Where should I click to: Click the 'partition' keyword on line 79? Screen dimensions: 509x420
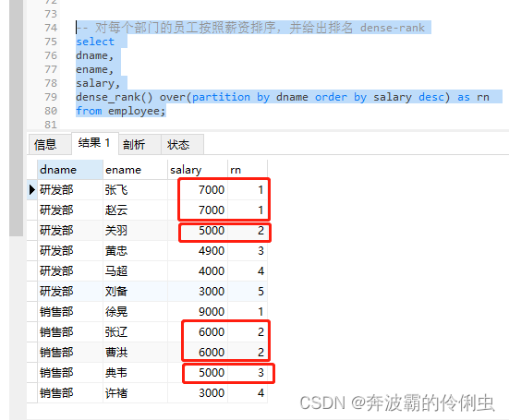point(221,97)
